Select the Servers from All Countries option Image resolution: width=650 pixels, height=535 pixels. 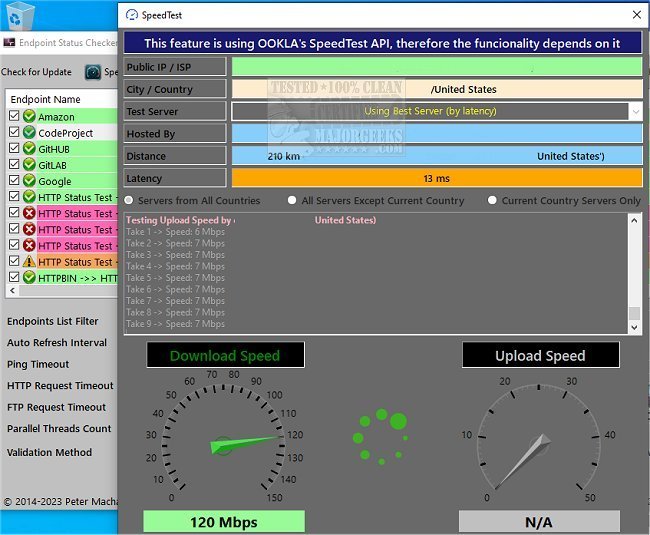[130, 201]
